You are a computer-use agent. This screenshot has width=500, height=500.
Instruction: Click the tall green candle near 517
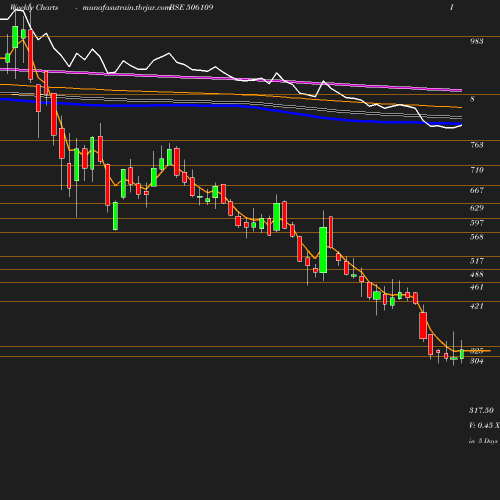tap(323, 250)
